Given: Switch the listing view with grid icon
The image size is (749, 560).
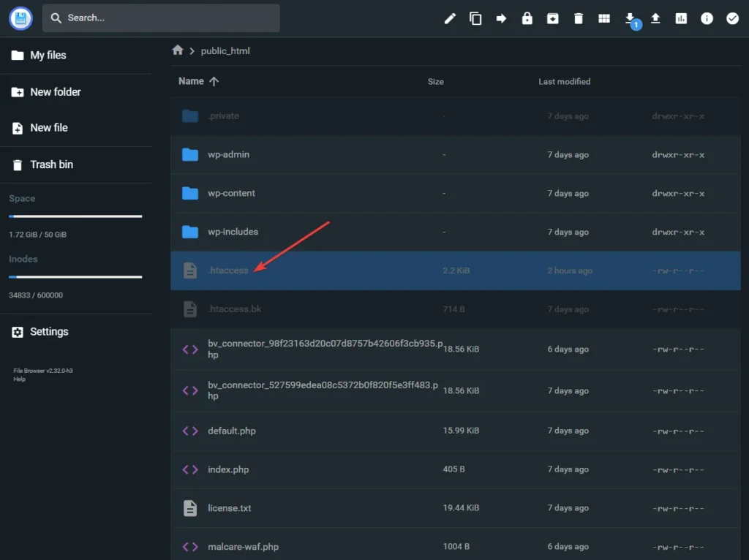Looking at the screenshot, I should (x=604, y=18).
